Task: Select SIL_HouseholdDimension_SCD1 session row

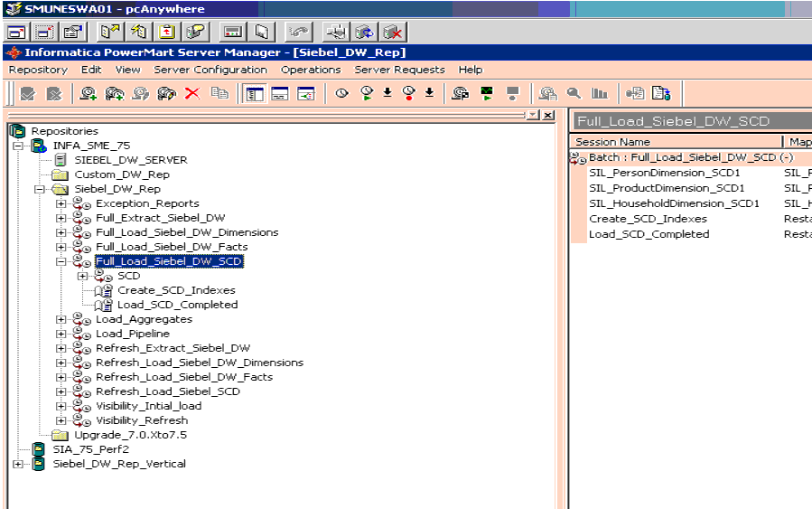Action: pyautogui.click(x=674, y=203)
